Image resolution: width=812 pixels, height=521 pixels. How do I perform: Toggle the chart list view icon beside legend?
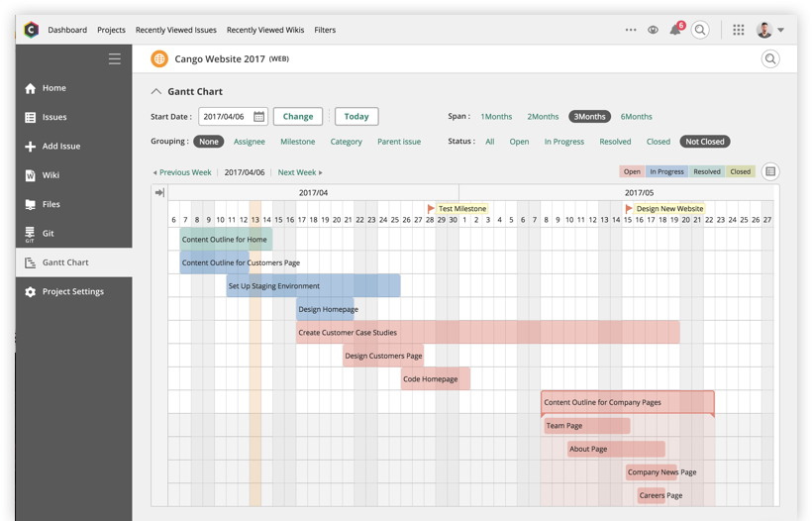[x=770, y=171]
